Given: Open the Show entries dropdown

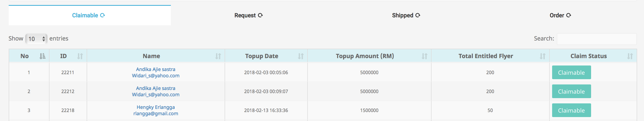Looking at the screenshot, I should click(x=36, y=39).
